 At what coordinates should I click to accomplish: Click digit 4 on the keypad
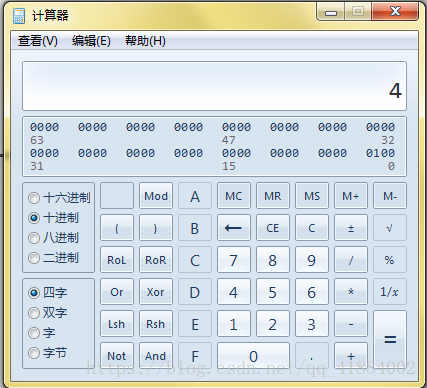point(234,292)
